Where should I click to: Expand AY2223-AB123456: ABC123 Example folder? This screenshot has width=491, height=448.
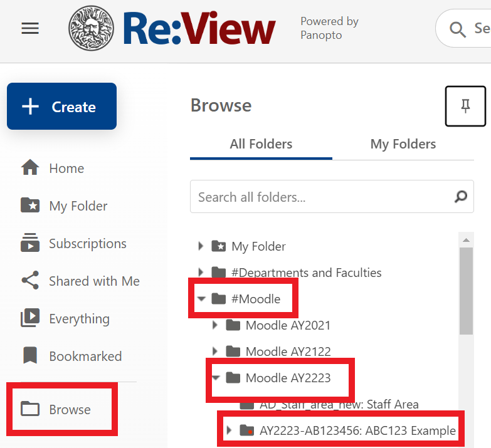pos(229,430)
